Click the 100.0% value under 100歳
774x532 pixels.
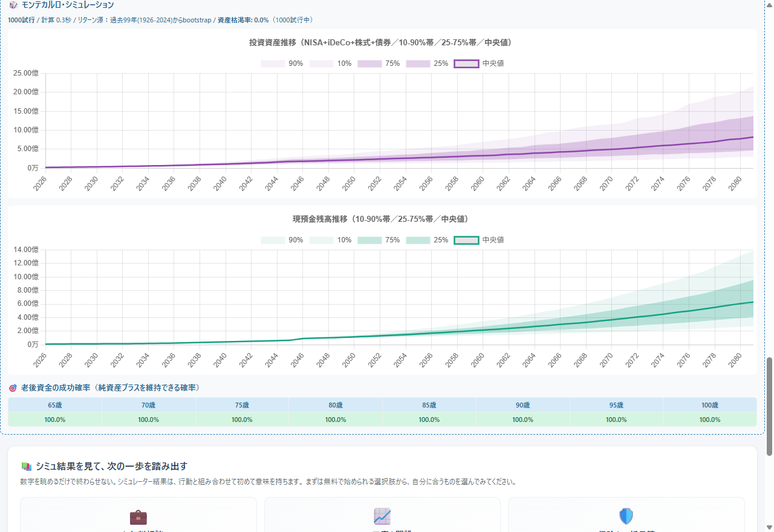tap(709, 420)
